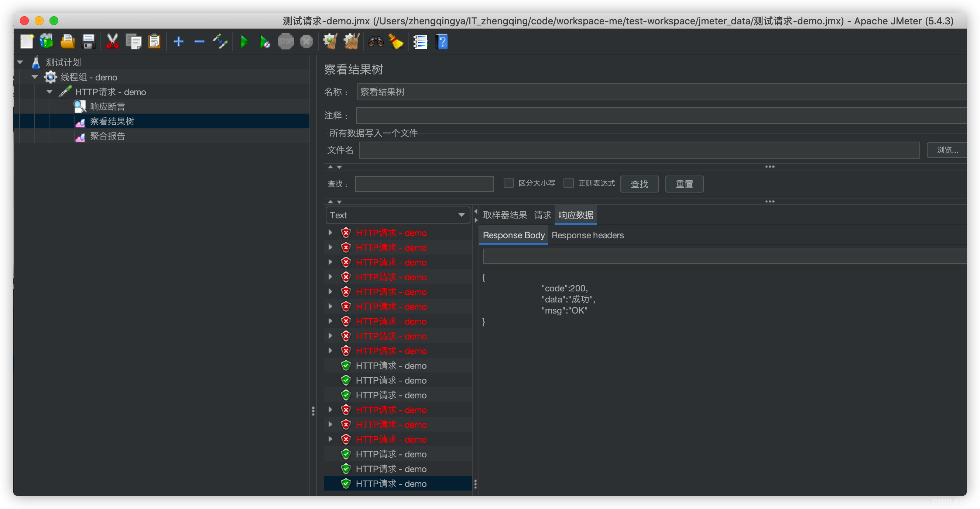Click the Clear All brooms icon
This screenshot has width=980, height=509.
352,41
